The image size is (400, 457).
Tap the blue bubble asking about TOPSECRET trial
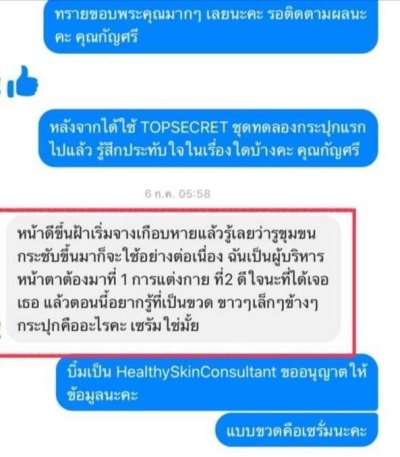[209, 139]
